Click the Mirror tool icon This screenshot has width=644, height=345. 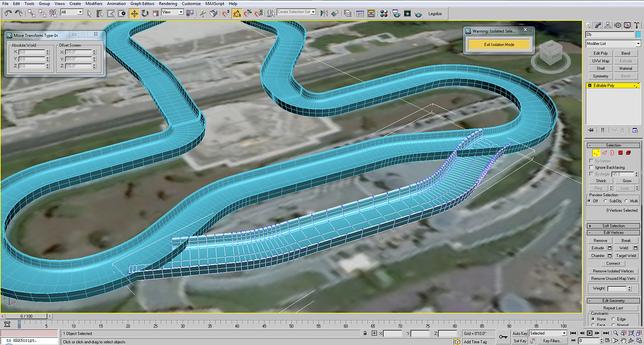(324, 13)
